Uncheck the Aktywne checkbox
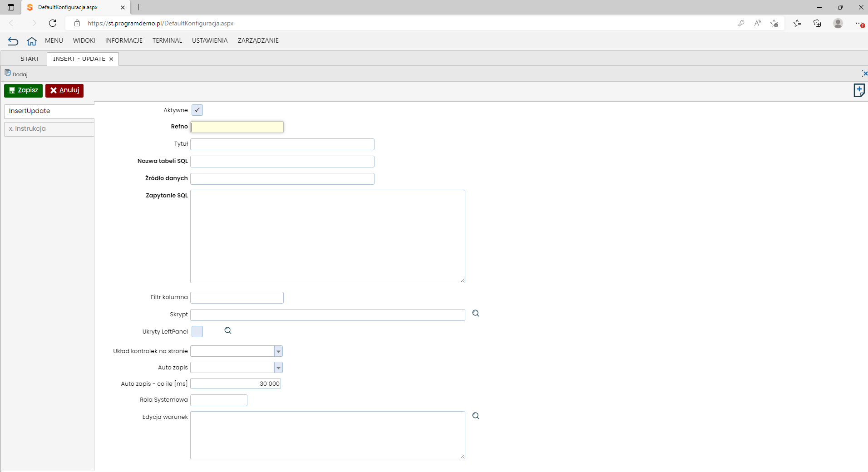This screenshot has height=472, width=868. (x=197, y=110)
